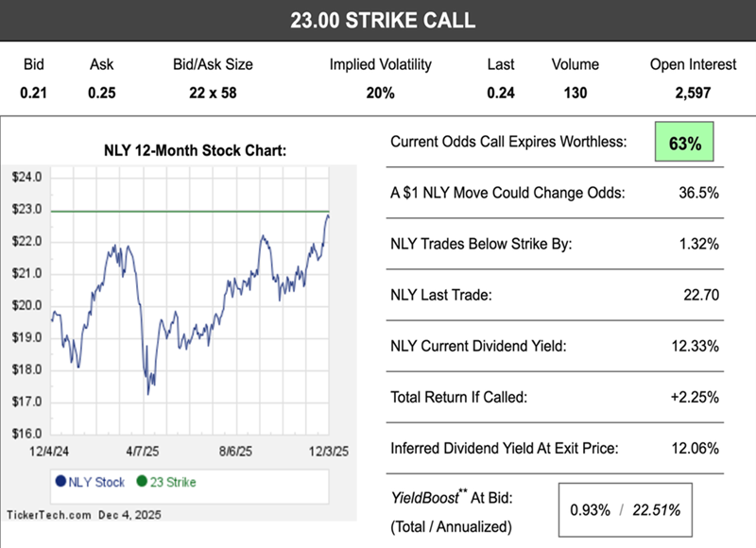This screenshot has width=756, height=548.
Task: Click the green 23 strike line on chart
Action: pyautogui.click(x=189, y=211)
